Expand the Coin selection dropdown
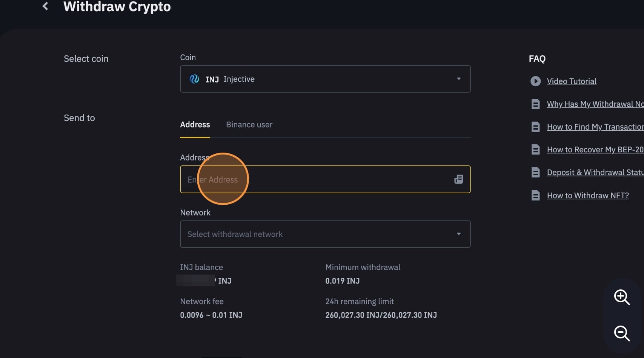The height and width of the screenshot is (358, 644). (324, 79)
